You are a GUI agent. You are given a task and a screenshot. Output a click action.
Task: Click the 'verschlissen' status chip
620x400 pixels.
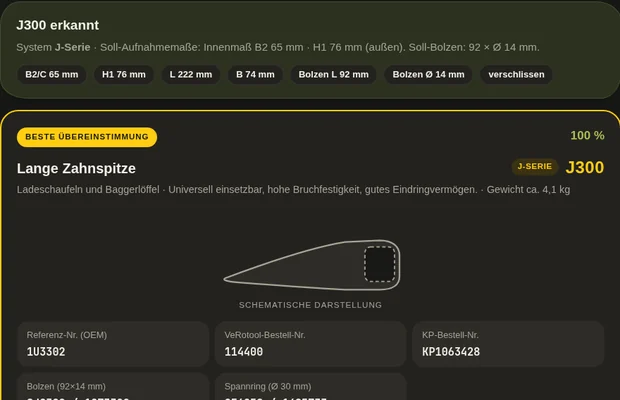(516, 74)
